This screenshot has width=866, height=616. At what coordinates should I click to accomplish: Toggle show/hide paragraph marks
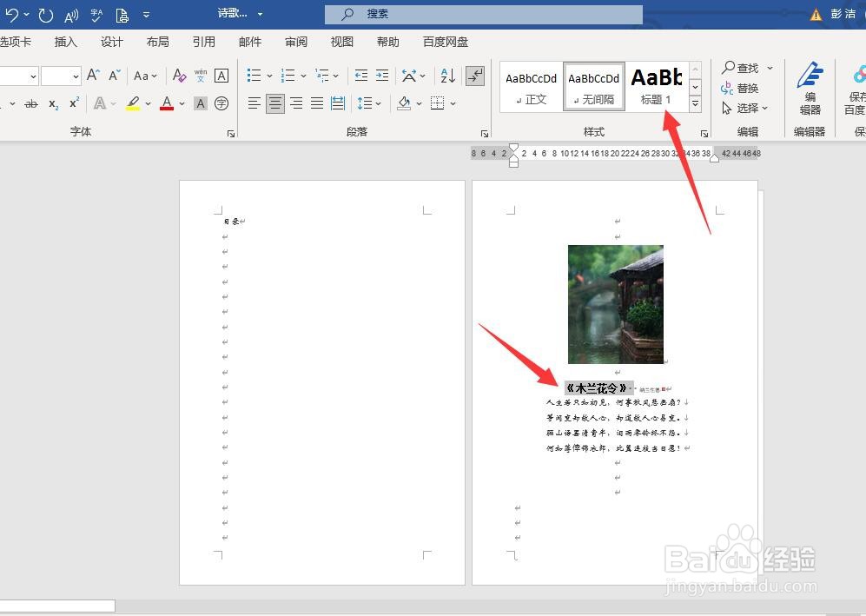475,76
